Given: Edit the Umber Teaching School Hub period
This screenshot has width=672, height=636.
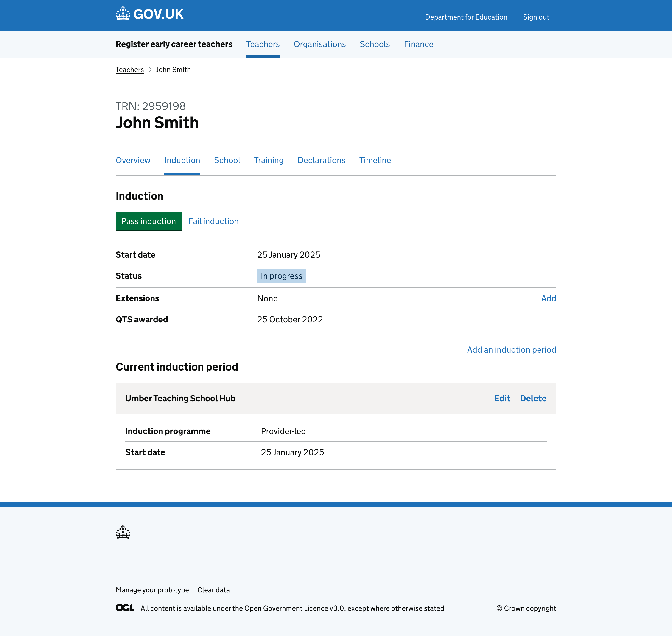Looking at the screenshot, I should 502,398.
